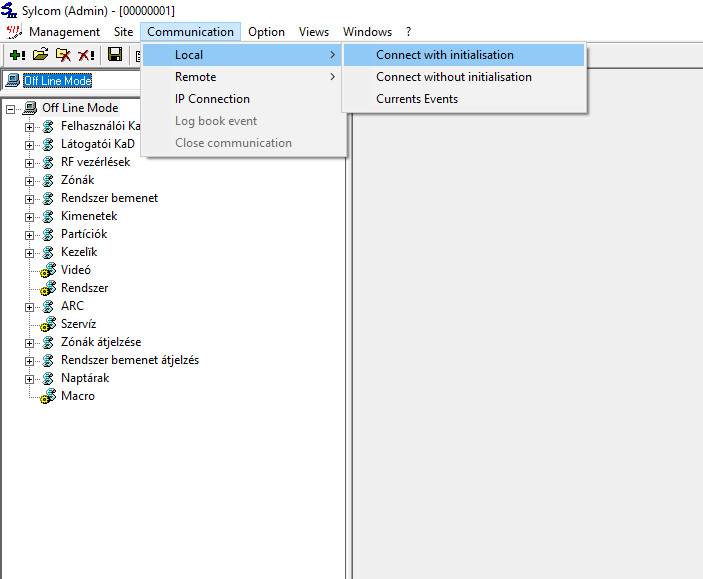Open the Remote submenu
Viewport: 703px width, 579px height.
pos(195,77)
